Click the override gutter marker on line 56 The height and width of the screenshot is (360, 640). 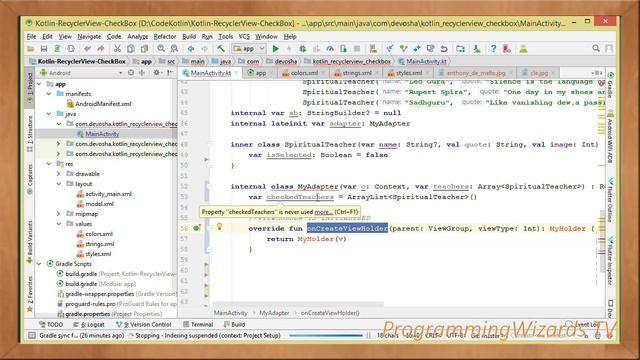pyautogui.click(x=197, y=228)
